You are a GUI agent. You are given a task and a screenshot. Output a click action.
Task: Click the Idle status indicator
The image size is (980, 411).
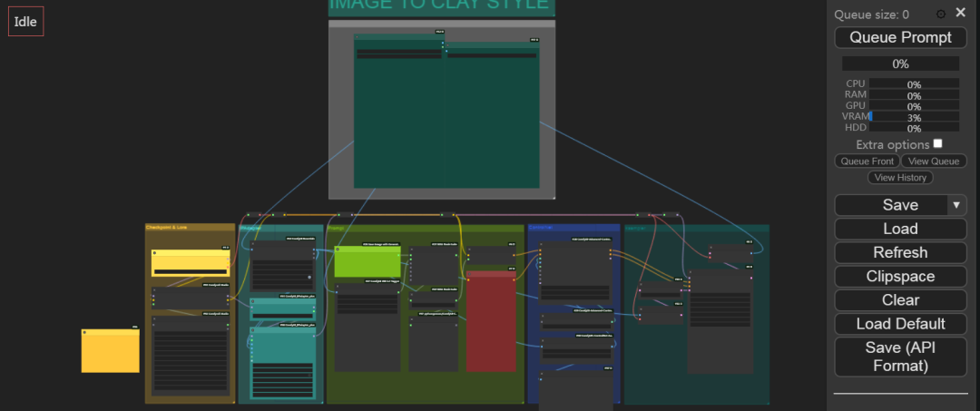coord(25,21)
